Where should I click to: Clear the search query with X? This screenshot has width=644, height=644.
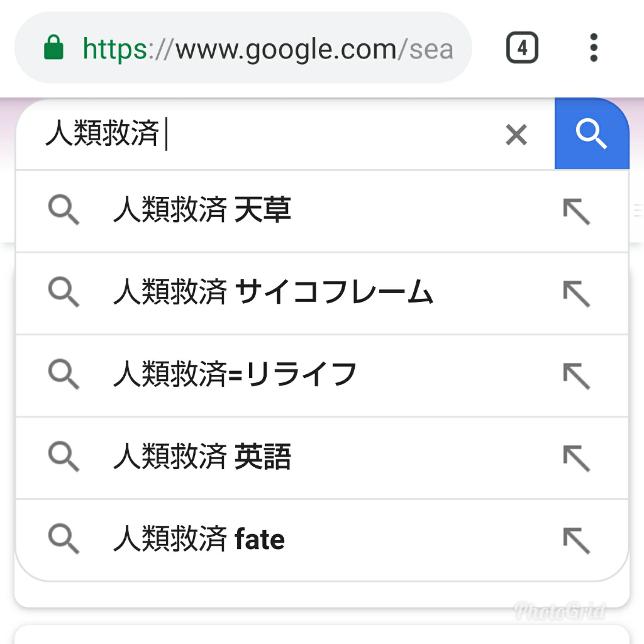click(x=516, y=135)
